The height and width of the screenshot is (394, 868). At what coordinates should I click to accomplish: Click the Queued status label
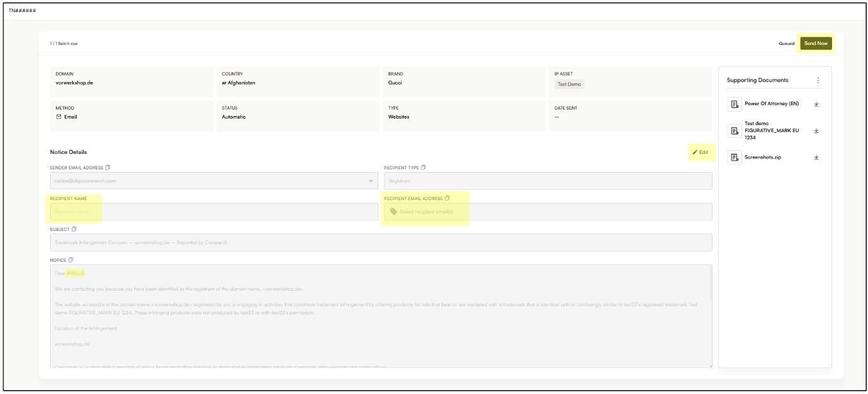(786, 44)
